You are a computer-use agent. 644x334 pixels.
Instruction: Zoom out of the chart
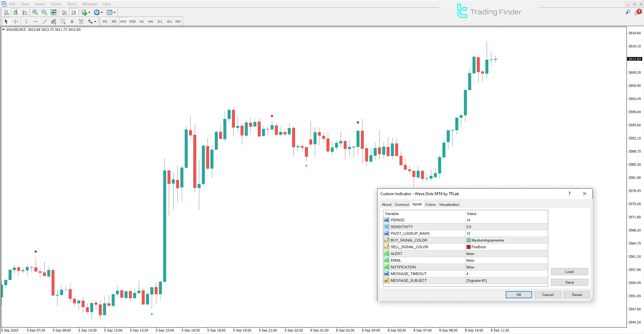[44, 12]
